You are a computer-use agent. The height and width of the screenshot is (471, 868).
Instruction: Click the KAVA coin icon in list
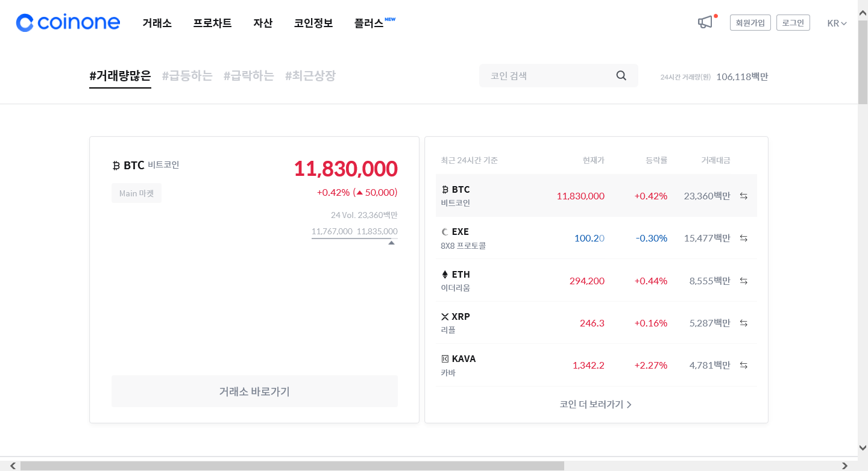pos(445,359)
